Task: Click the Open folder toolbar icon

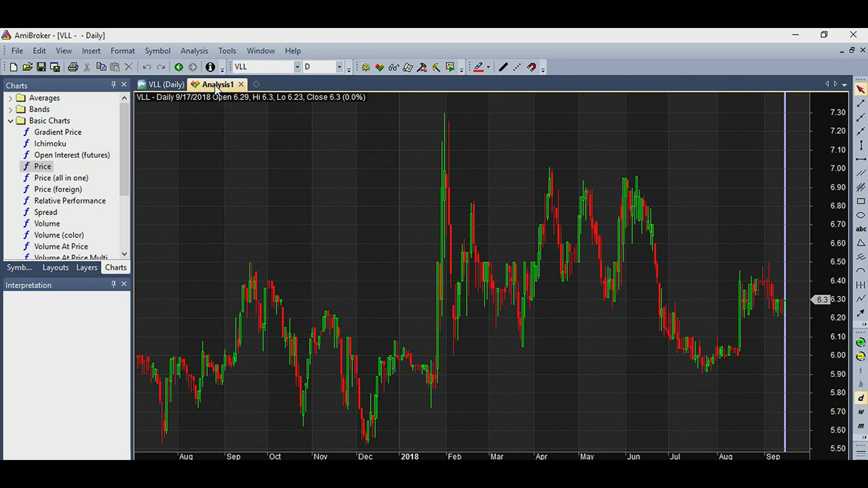Action: click(28, 67)
